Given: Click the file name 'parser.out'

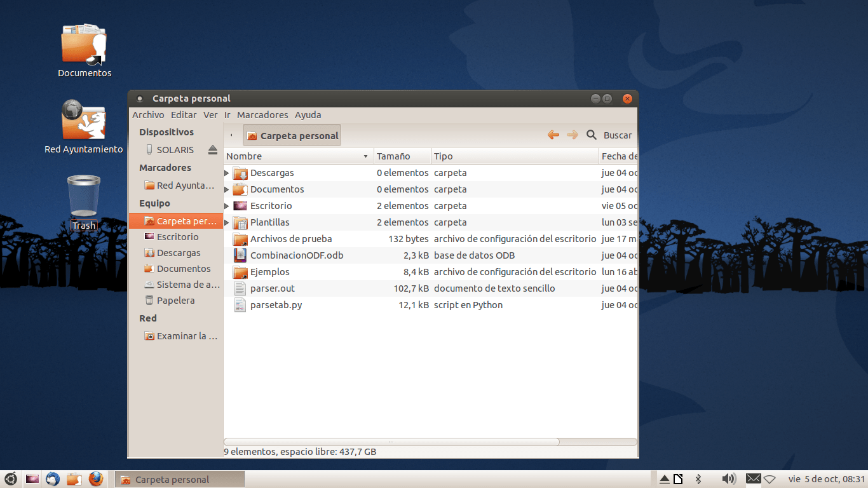Looking at the screenshot, I should pyautogui.click(x=273, y=288).
